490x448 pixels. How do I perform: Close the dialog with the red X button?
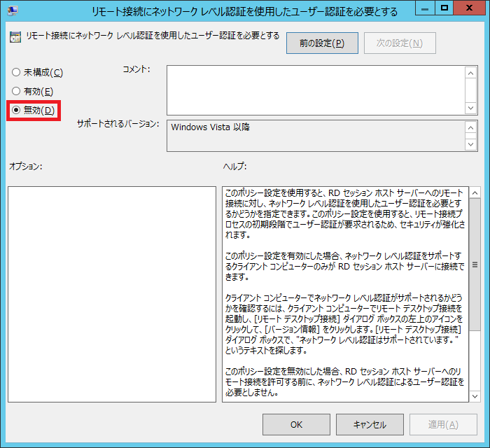469,8
